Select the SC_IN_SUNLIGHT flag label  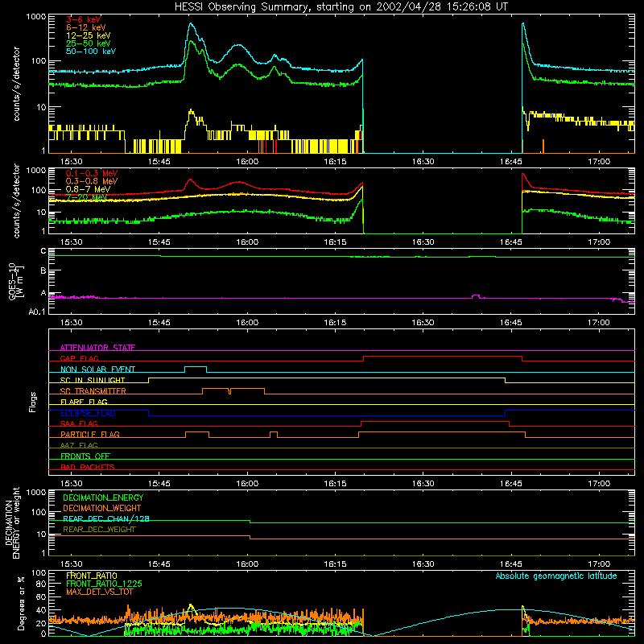coord(93,380)
